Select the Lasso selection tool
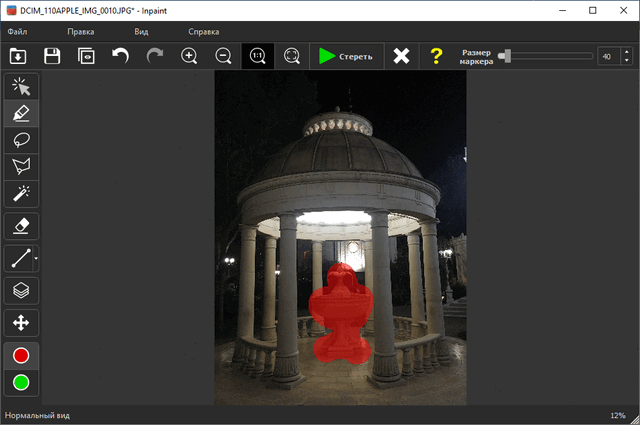 pyautogui.click(x=21, y=140)
